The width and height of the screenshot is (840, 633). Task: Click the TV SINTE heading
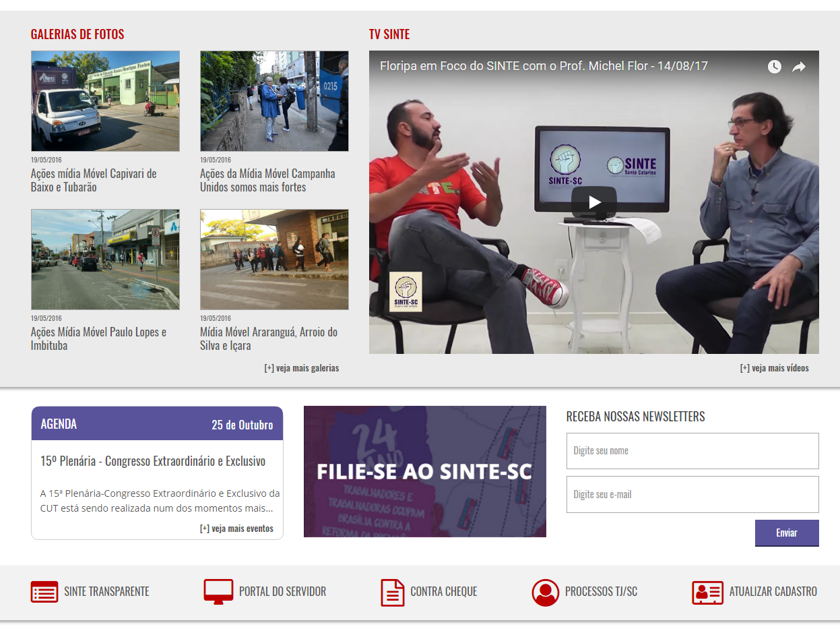click(x=389, y=34)
